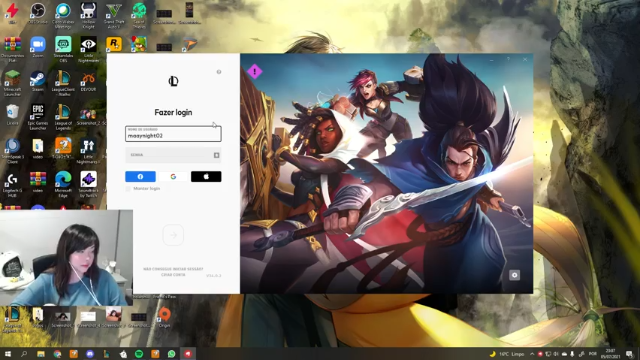Sign in with Google button
Viewport: 640px width, 360px height.
click(173, 176)
